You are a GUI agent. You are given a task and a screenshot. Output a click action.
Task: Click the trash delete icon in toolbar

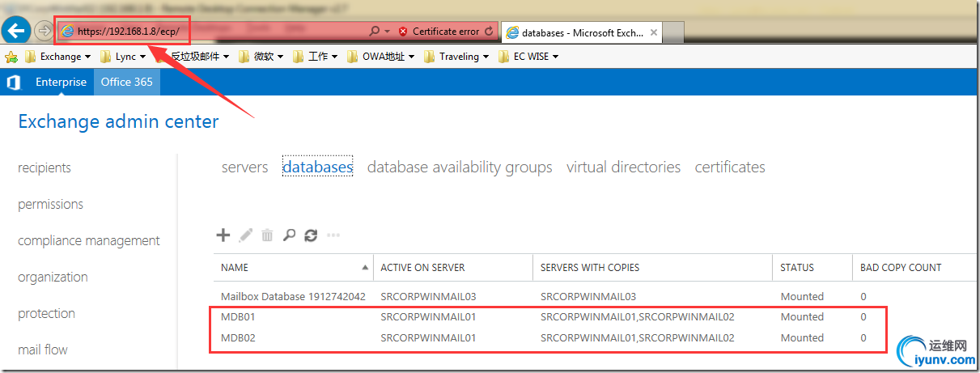[x=267, y=235]
